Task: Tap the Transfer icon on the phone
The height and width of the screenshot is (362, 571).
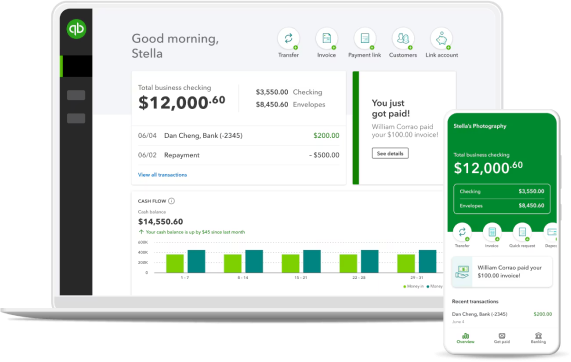Action: 462,232
